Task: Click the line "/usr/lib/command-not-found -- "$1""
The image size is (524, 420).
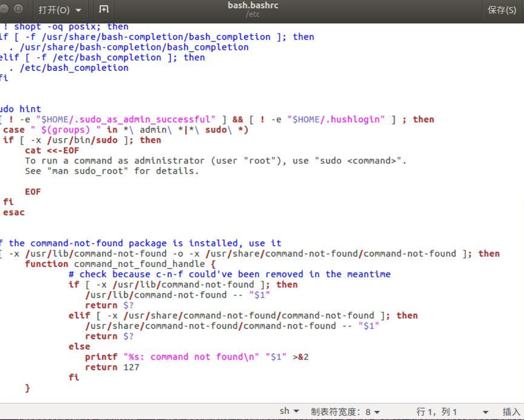Action: (177, 295)
